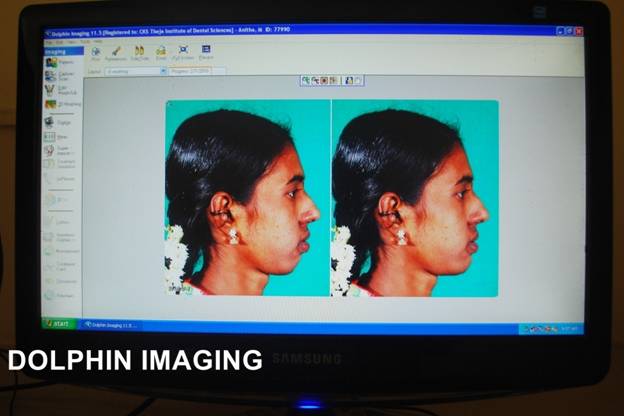Open the Layout dropdown arrow
Image resolution: width=624 pixels, height=416 pixels.
click(163, 71)
